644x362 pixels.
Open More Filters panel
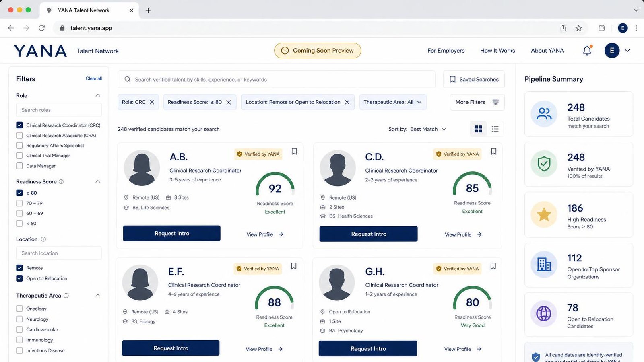click(477, 102)
